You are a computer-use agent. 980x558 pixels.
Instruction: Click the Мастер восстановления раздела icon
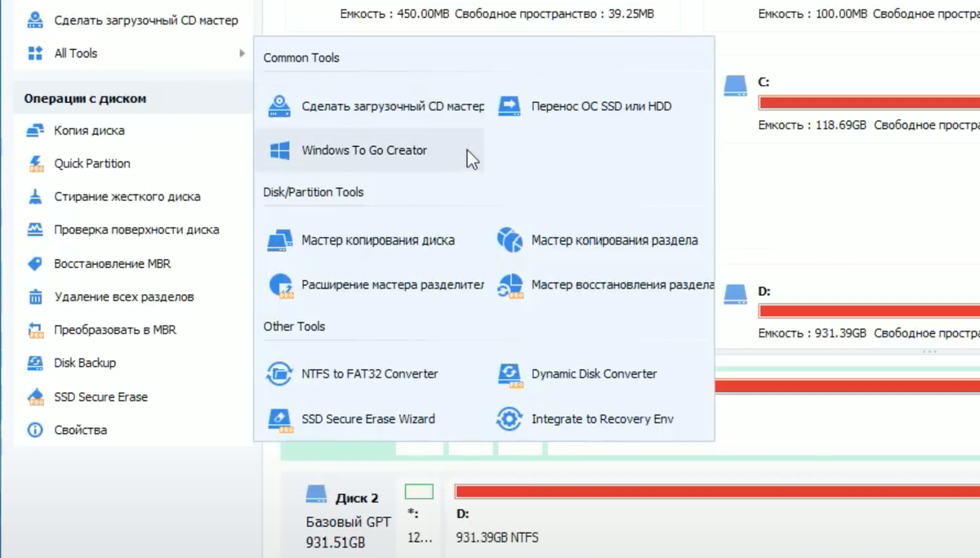[510, 286]
